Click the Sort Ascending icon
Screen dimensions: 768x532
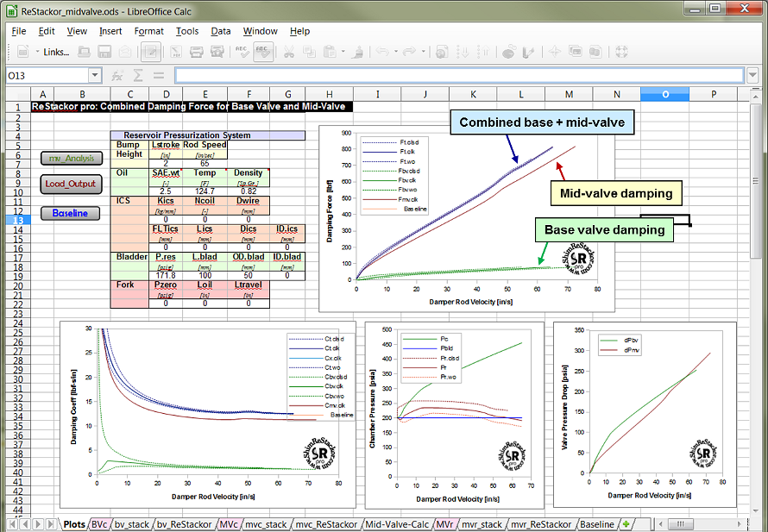point(462,52)
